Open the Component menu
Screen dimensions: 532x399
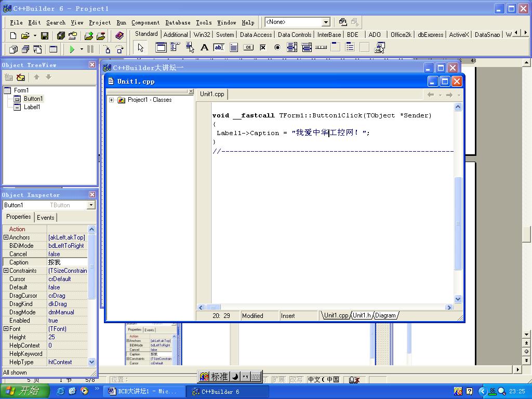click(145, 22)
